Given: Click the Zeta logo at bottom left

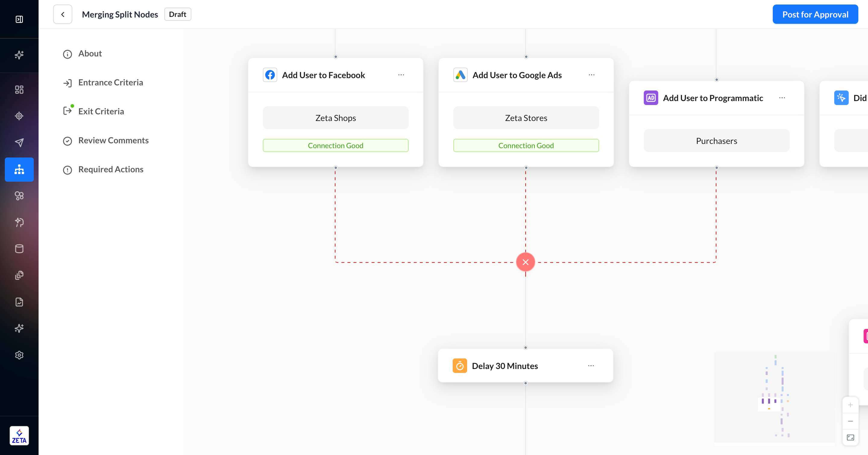Looking at the screenshot, I should click(x=19, y=435).
